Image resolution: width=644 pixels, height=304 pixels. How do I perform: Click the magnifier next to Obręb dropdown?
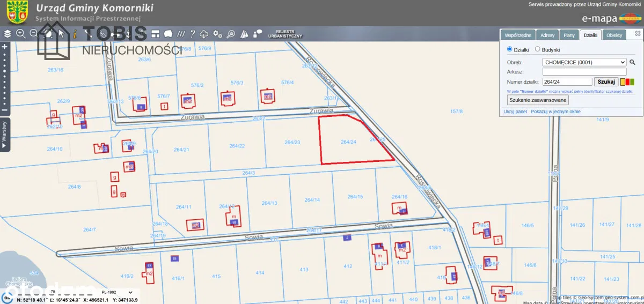(x=632, y=62)
